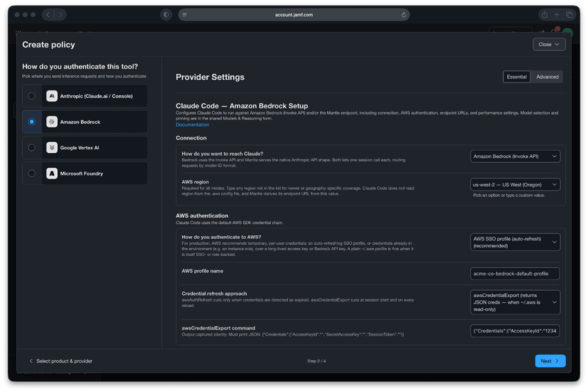The height and width of the screenshot is (392, 588).
Task: Click the 'Step 2 / 4' indicator text
Action: pyautogui.click(x=317, y=361)
